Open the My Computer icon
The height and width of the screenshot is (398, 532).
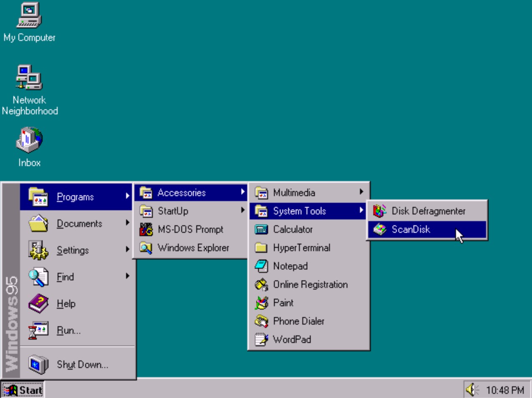coord(29,19)
